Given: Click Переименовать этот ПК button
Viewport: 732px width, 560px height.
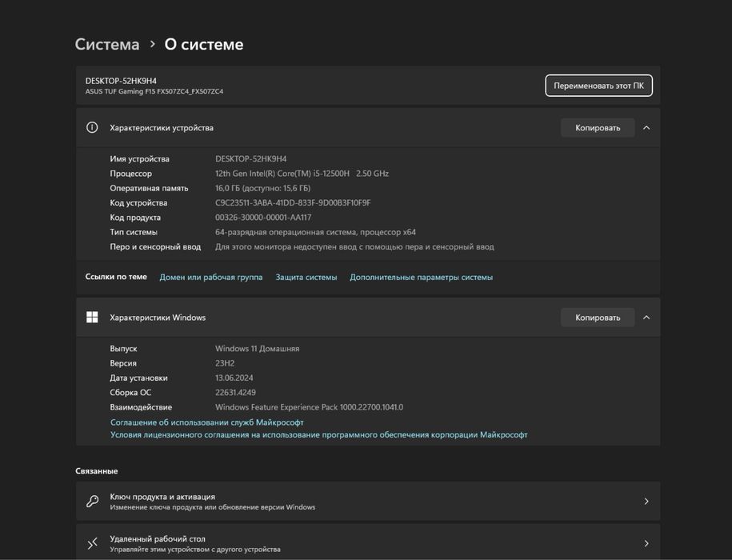Looking at the screenshot, I should 598,86.
